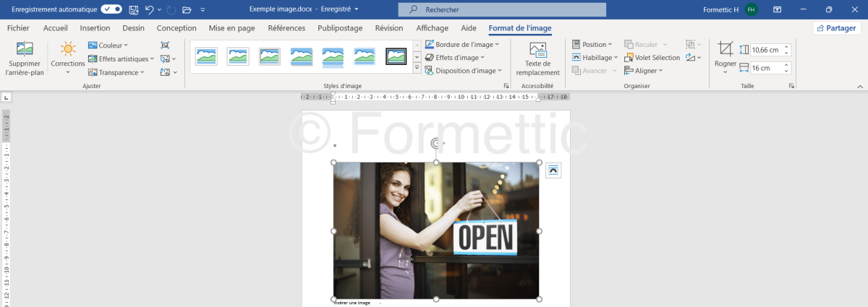
Task: Open the Effets artistiques dropdown
Action: pyautogui.click(x=122, y=59)
